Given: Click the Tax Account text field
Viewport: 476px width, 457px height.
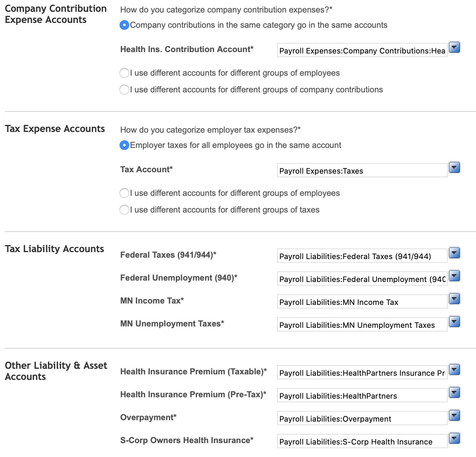Looking at the screenshot, I should 361,170.
